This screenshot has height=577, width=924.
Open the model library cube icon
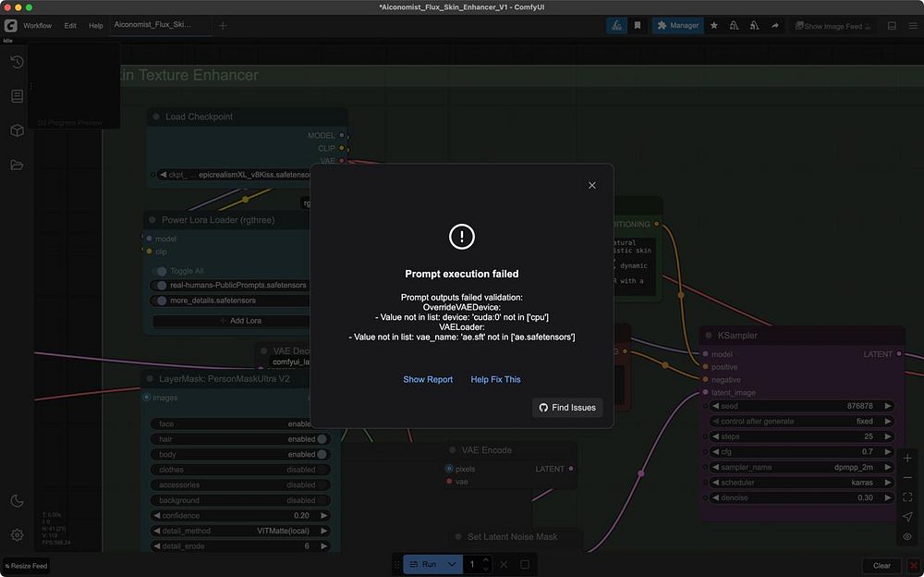17,130
